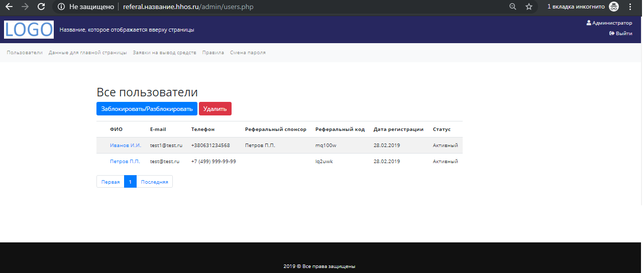Image resolution: width=644 pixels, height=273 pixels.
Task: Open user Иванов И.И. profile link
Action: (126, 146)
